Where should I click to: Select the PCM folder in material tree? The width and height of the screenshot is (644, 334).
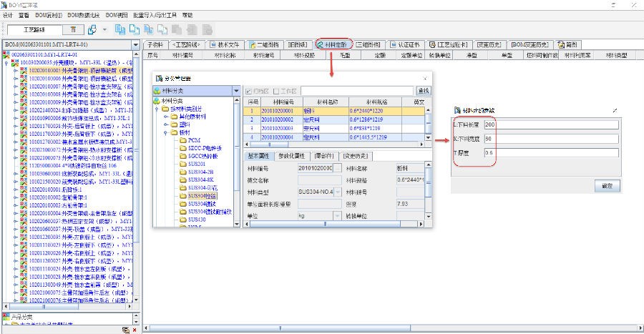tap(193, 140)
